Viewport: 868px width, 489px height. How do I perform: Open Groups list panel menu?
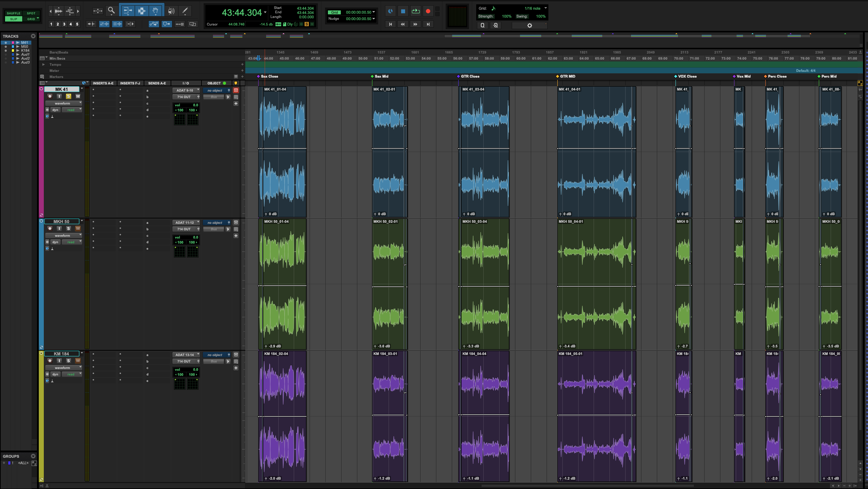(33, 456)
